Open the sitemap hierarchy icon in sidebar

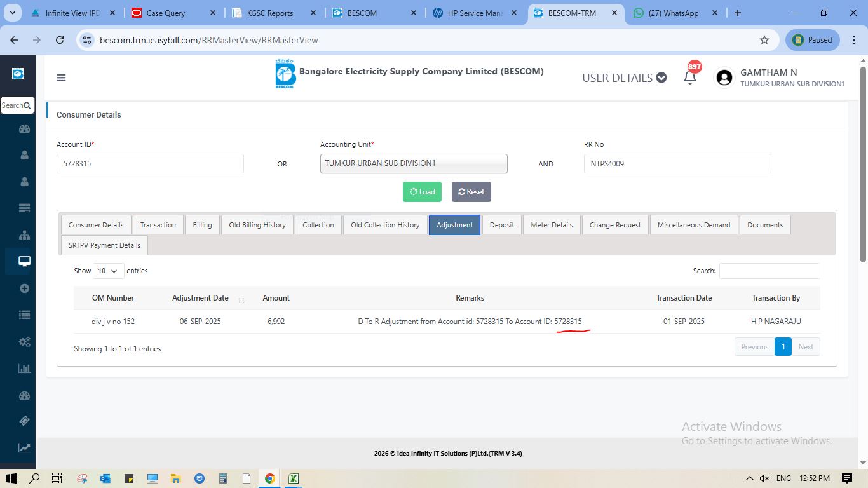coord(25,235)
